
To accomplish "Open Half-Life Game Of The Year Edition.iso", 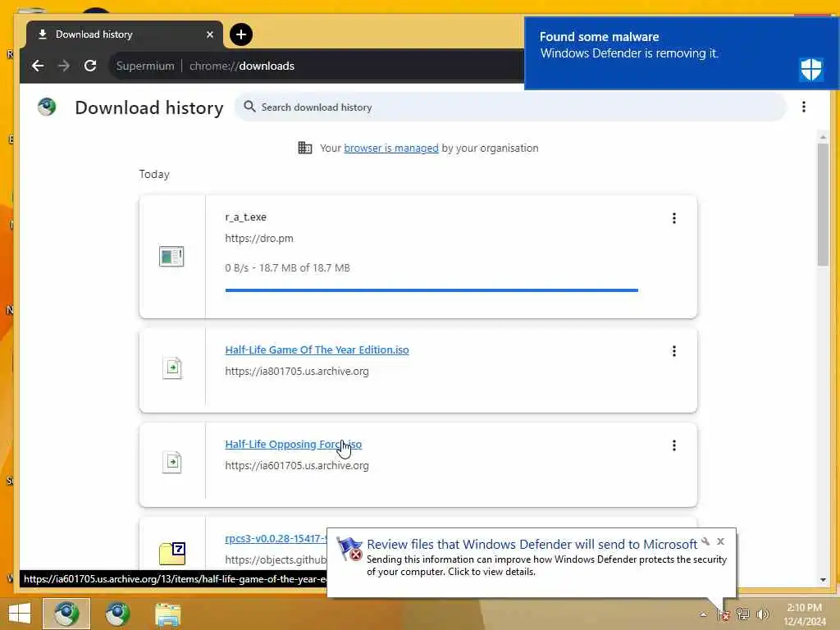I will [x=317, y=349].
